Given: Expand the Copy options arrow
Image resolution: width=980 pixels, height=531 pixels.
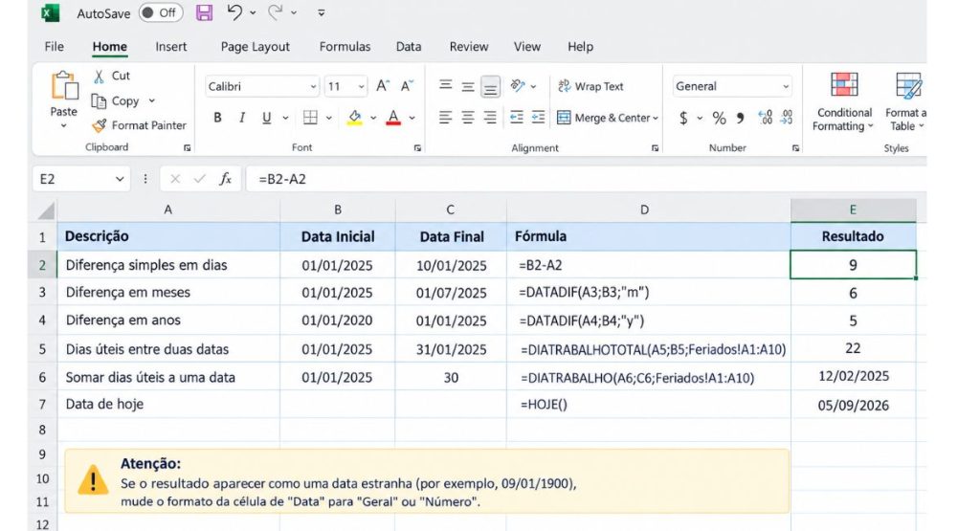Looking at the screenshot, I should [151, 100].
